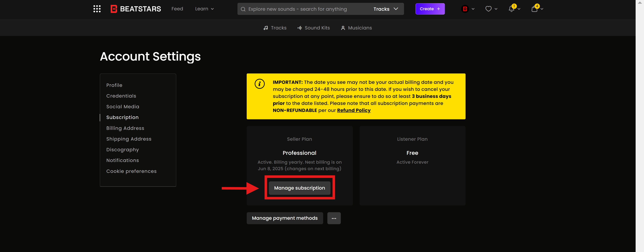Click the info icon on the yellow notice
644x252 pixels.
pyautogui.click(x=259, y=84)
